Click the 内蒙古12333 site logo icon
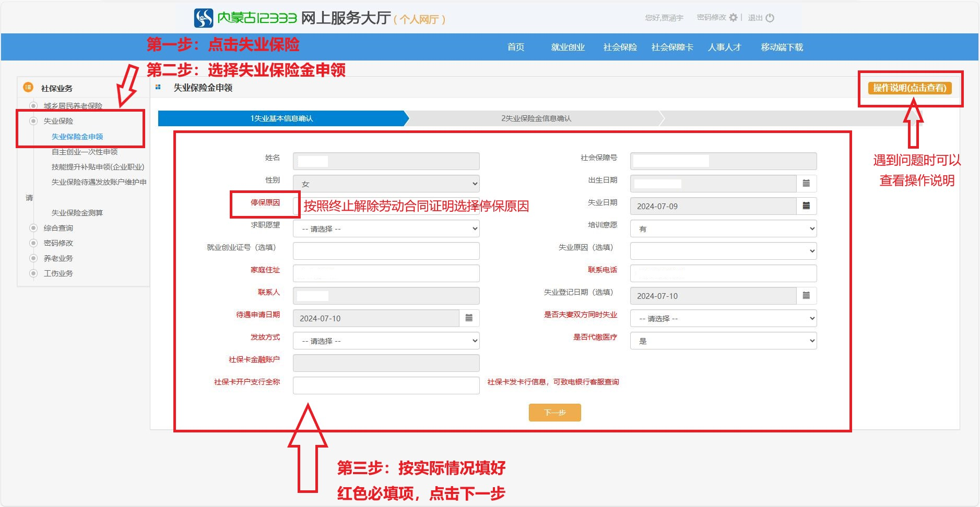 click(x=204, y=18)
